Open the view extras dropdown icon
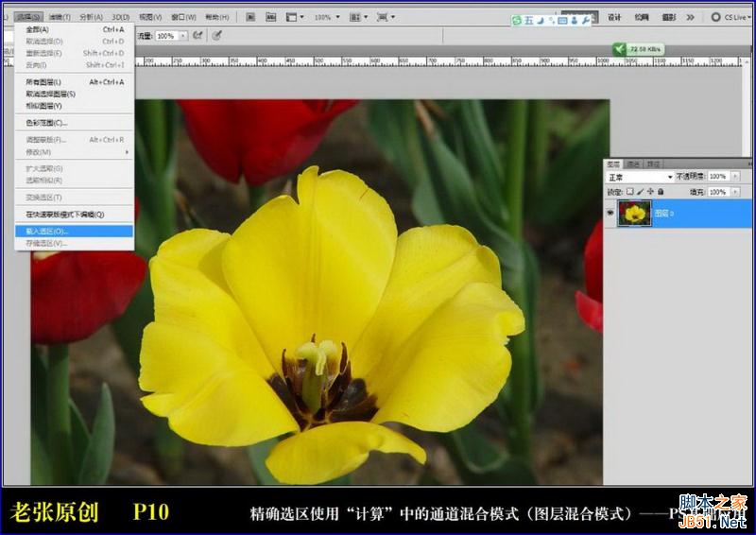756x535 pixels. [295, 17]
